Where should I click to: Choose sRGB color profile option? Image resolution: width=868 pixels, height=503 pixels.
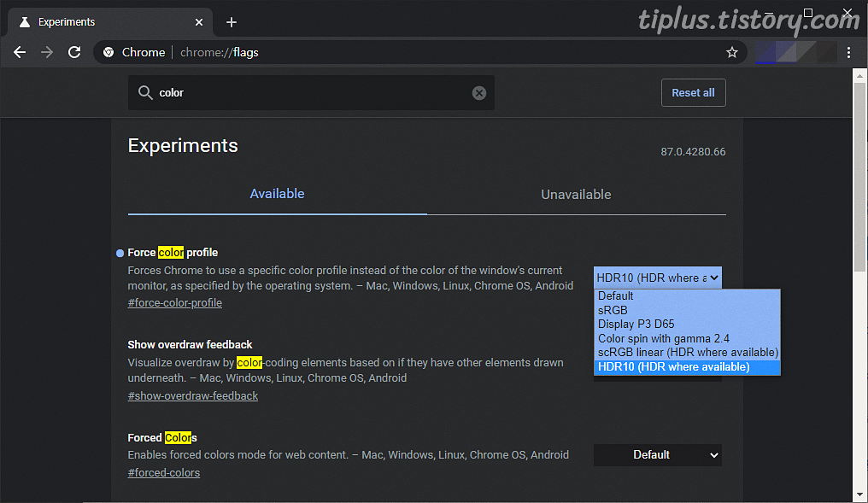687,310
